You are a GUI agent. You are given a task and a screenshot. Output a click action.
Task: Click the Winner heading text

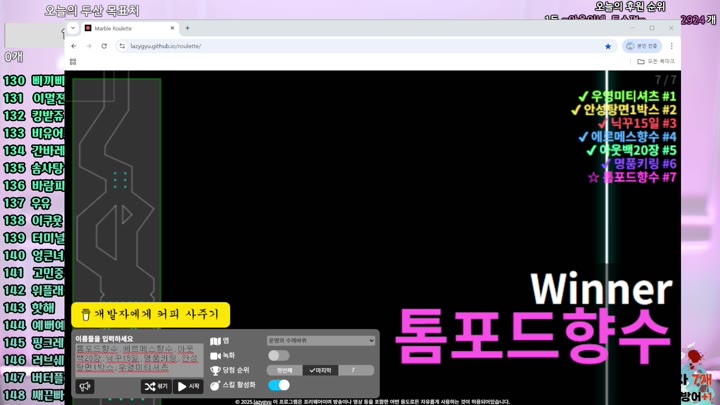click(x=602, y=289)
